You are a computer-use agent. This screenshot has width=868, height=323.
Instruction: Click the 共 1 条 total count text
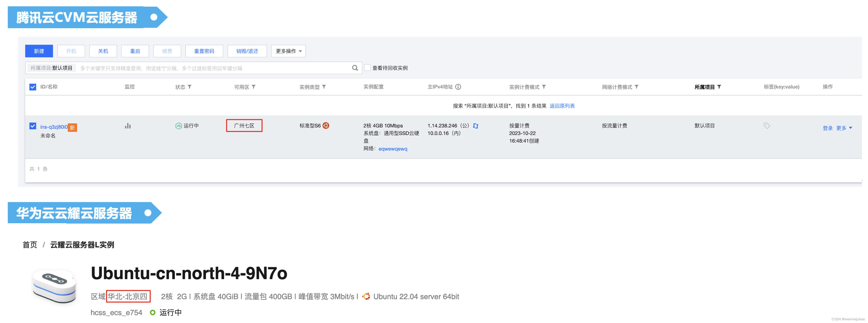coord(38,169)
